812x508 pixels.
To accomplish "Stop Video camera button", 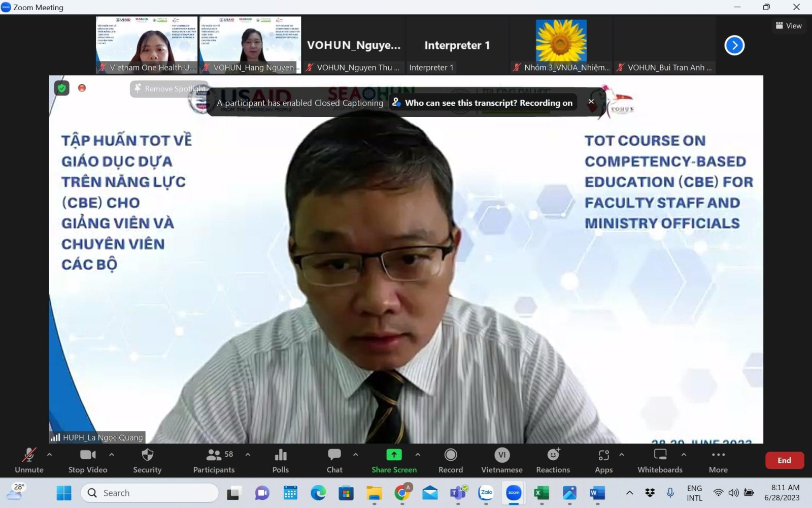I will click(88, 460).
